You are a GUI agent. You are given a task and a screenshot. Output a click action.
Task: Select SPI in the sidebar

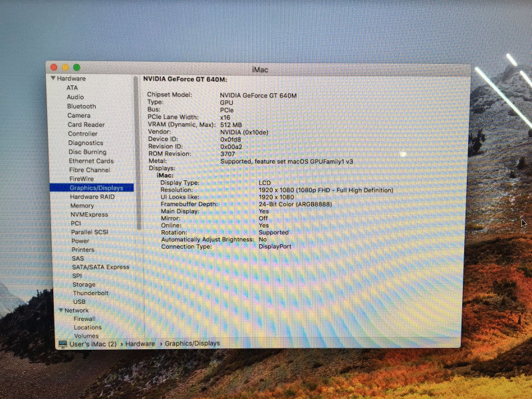click(x=77, y=276)
